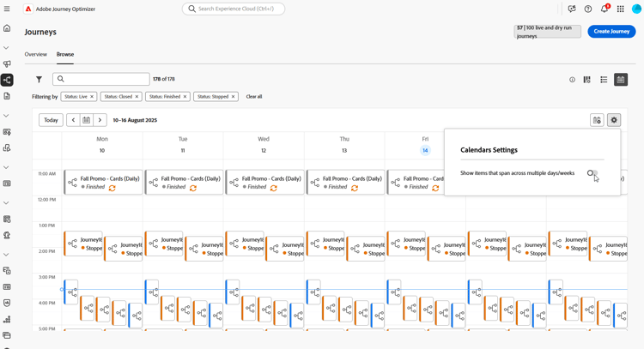644x349 pixels.
Task: Switch to list view
Action: [604, 80]
